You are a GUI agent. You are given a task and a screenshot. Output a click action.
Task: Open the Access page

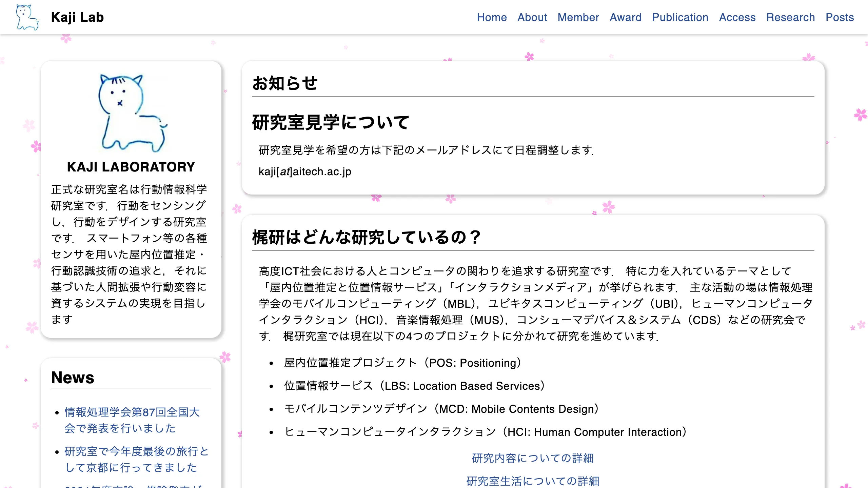[x=737, y=17]
